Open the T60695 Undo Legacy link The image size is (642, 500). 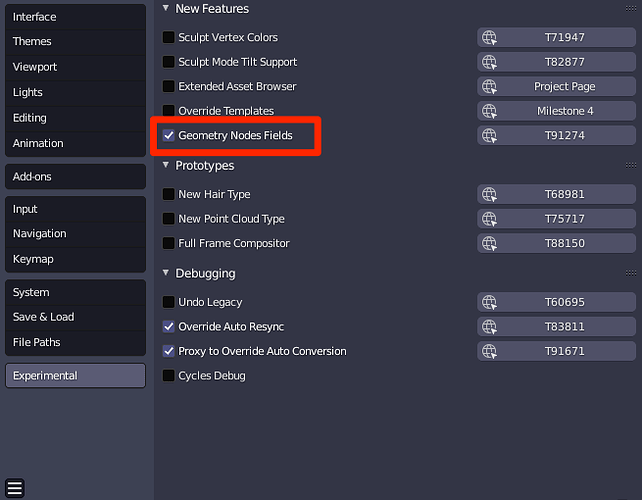[556, 302]
